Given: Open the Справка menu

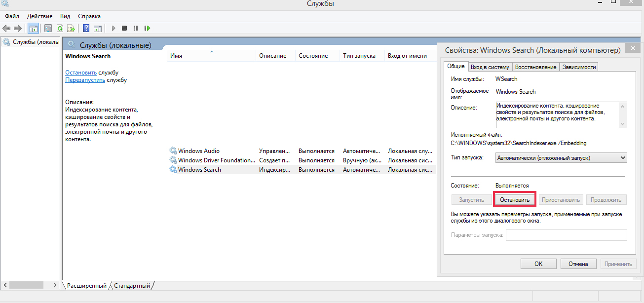Looking at the screenshot, I should point(89,16).
